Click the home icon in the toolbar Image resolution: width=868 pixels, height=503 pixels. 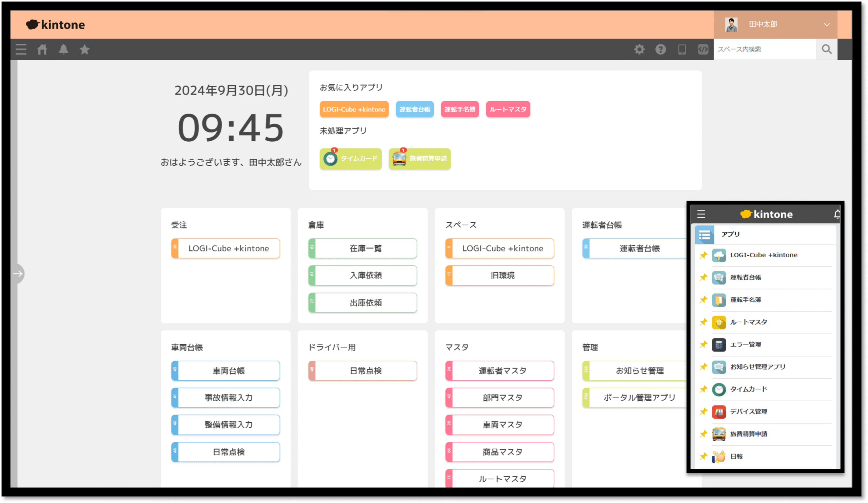(42, 49)
